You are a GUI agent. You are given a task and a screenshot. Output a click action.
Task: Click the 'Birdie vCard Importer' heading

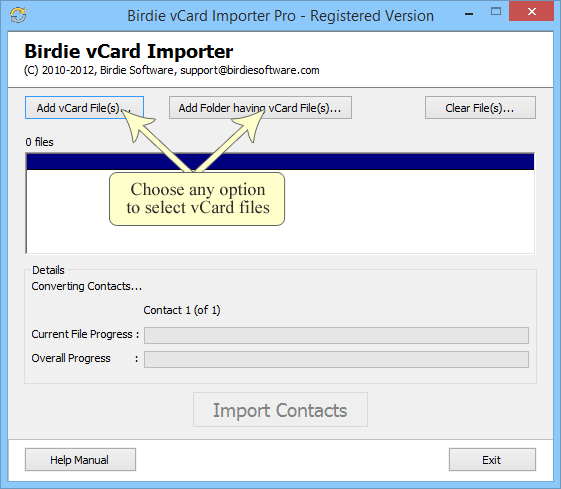click(x=129, y=51)
